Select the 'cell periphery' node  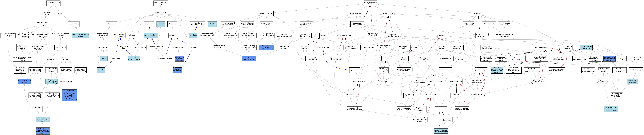click(x=149, y=24)
